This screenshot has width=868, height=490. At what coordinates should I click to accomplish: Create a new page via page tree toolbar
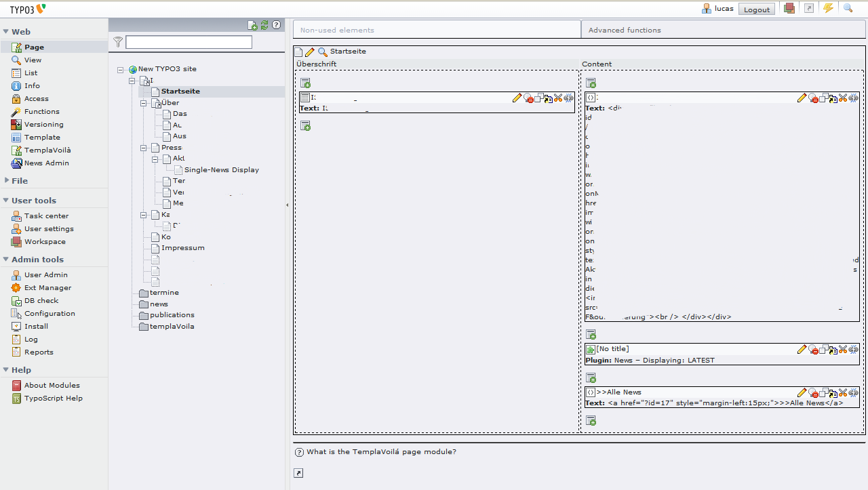(252, 25)
